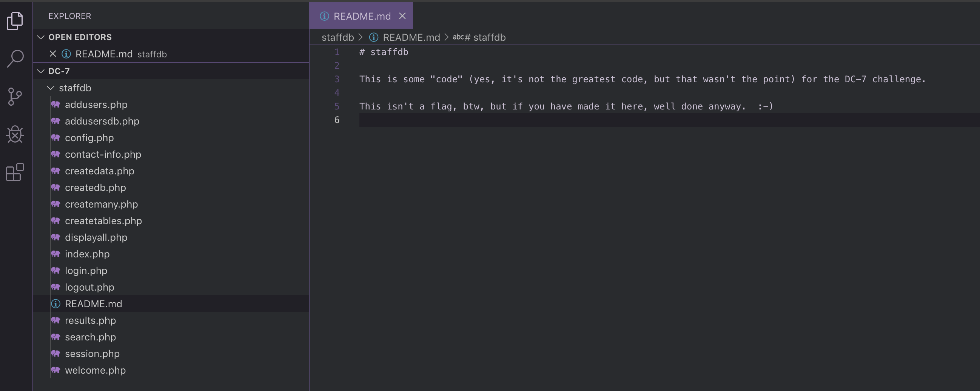Switch to the README.md tab
The width and height of the screenshot is (980, 391).
click(x=361, y=16)
